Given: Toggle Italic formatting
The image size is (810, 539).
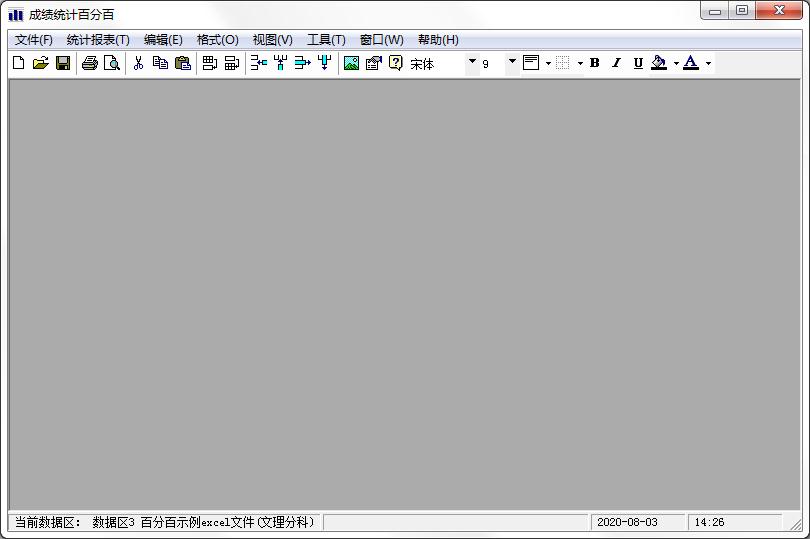Looking at the screenshot, I should (x=616, y=63).
